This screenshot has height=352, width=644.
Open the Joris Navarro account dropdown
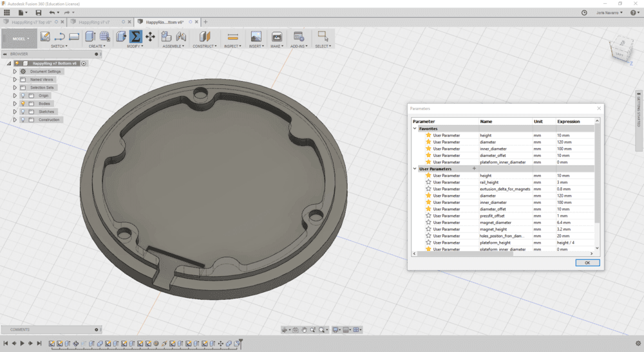coord(609,13)
